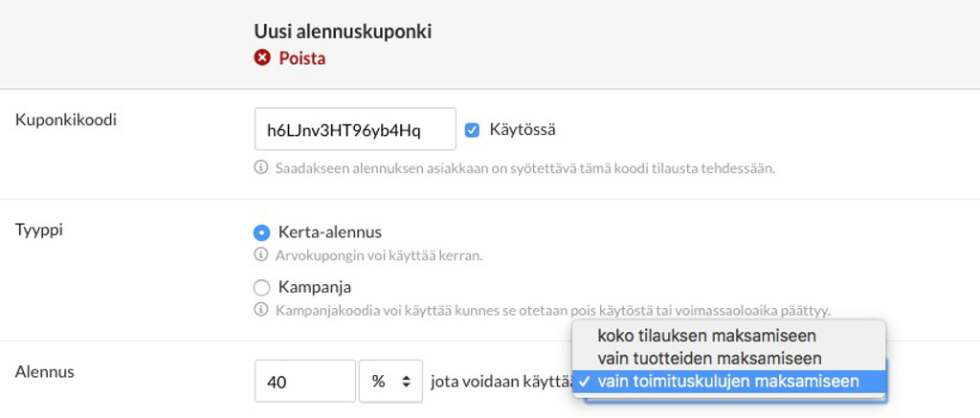Click the Alennus amount field showing 40
The height and width of the screenshot is (418, 980).
[x=305, y=381]
